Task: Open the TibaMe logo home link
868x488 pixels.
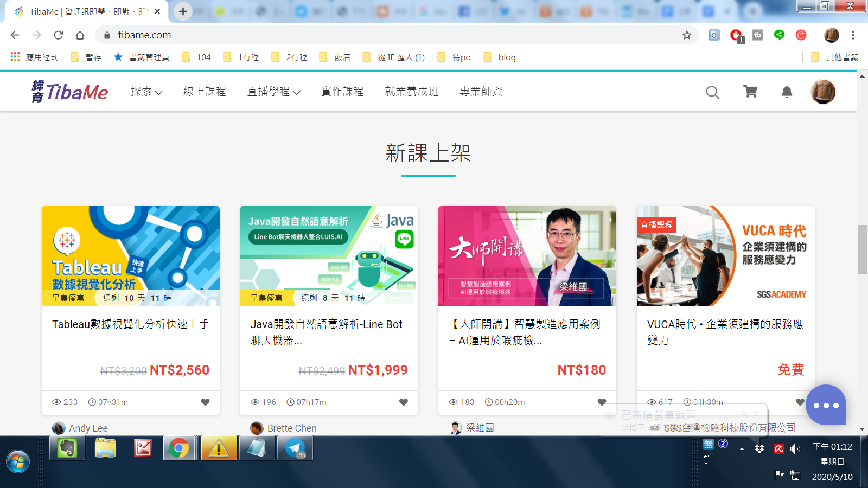Action: click(70, 92)
